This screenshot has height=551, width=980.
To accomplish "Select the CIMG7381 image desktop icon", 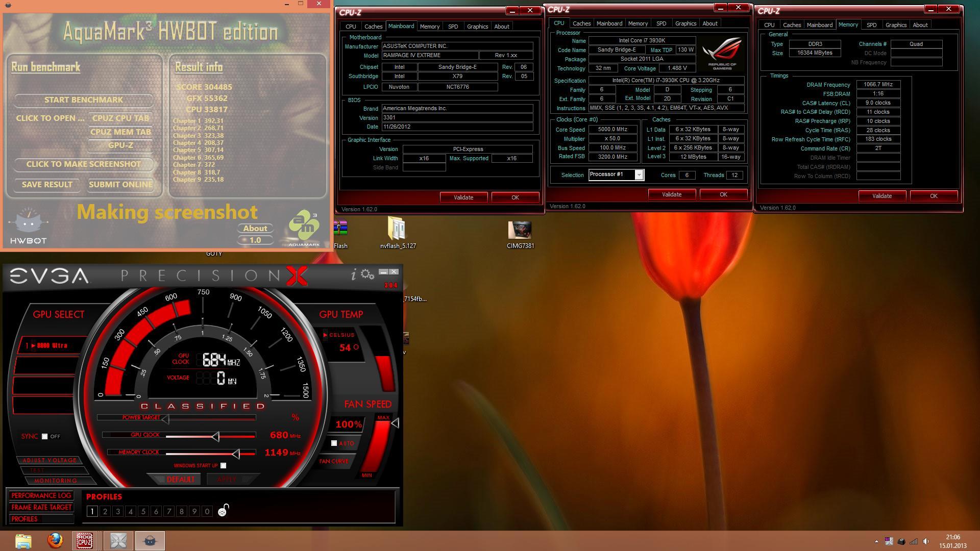I will (520, 234).
